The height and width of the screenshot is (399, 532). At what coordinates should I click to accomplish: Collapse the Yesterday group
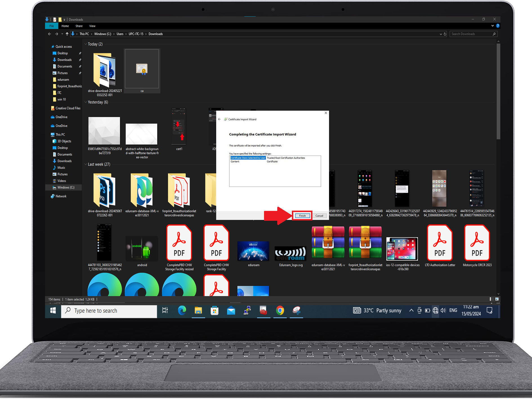[86, 102]
